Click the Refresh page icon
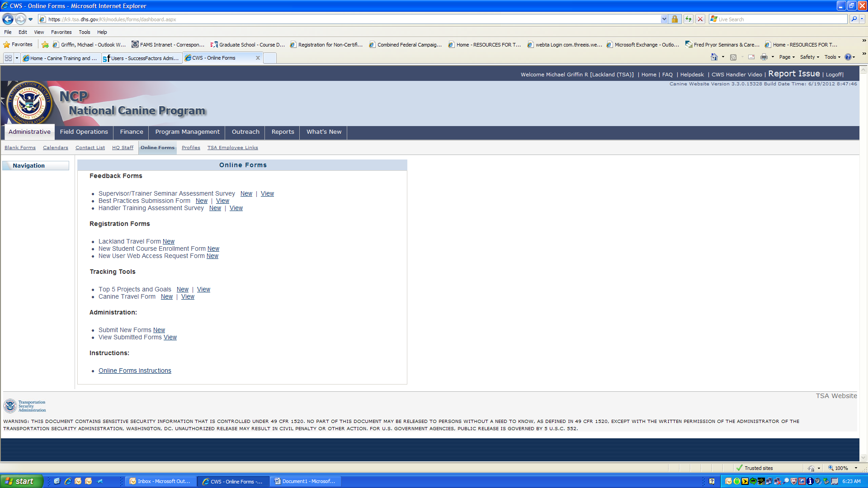Screen dimensions: 868x488 click(689, 19)
